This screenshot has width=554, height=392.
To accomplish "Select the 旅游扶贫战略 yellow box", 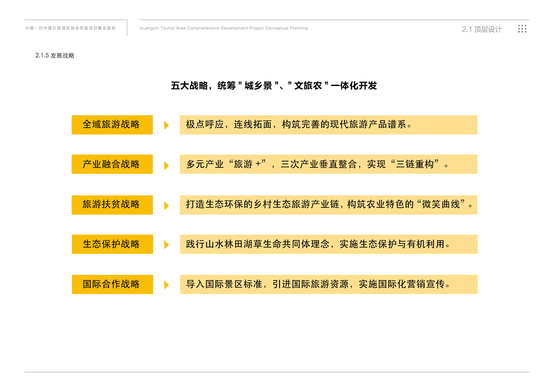I will 112,205.
